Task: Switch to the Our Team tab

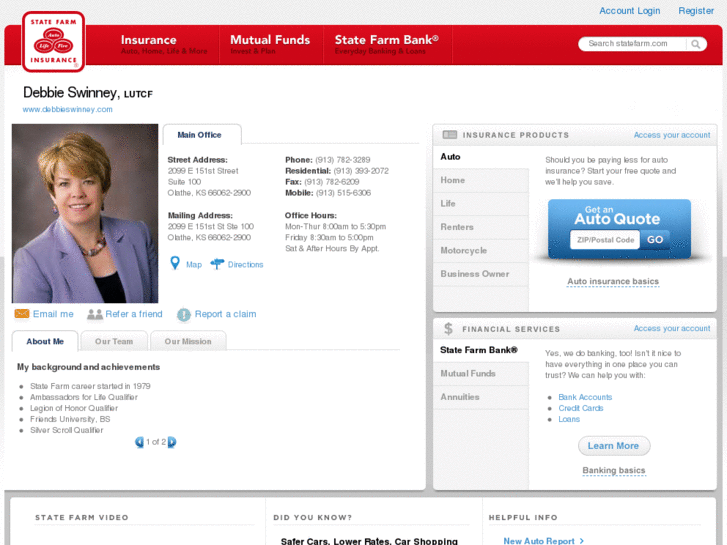Action: (x=114, y=342)
